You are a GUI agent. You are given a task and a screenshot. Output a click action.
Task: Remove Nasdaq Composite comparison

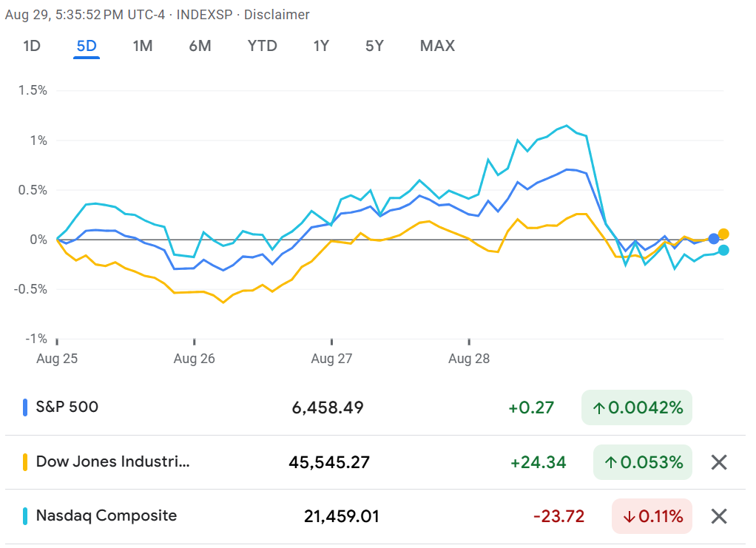(719, 516)
